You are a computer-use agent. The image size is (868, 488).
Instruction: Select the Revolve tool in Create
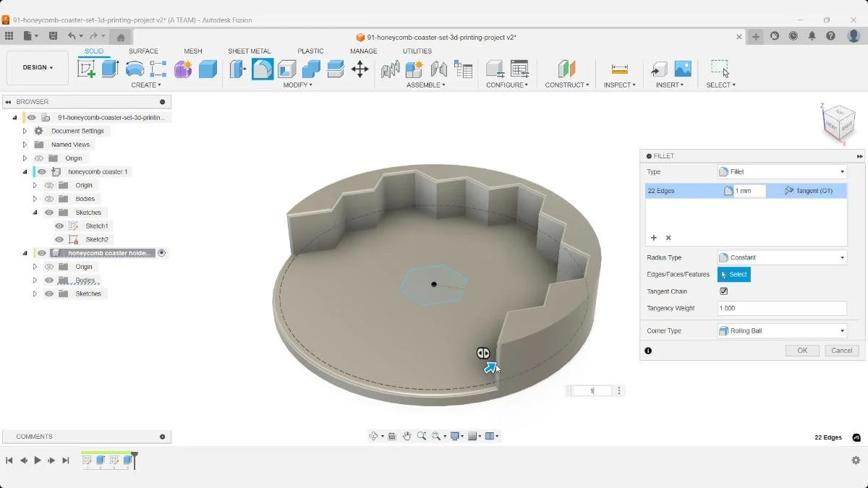point(135,69)
